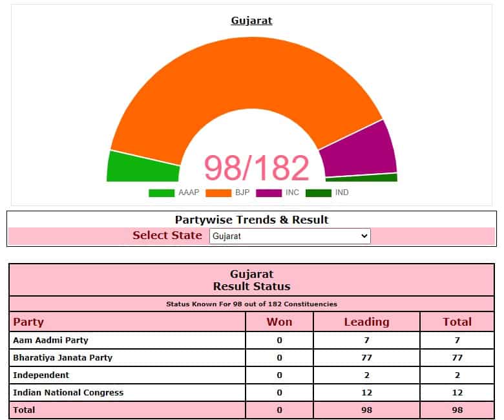Screen dimensions: 504x420
Task: Click Bharatiya Janata Party's Total value 77
Action: (x=457, y=358)
